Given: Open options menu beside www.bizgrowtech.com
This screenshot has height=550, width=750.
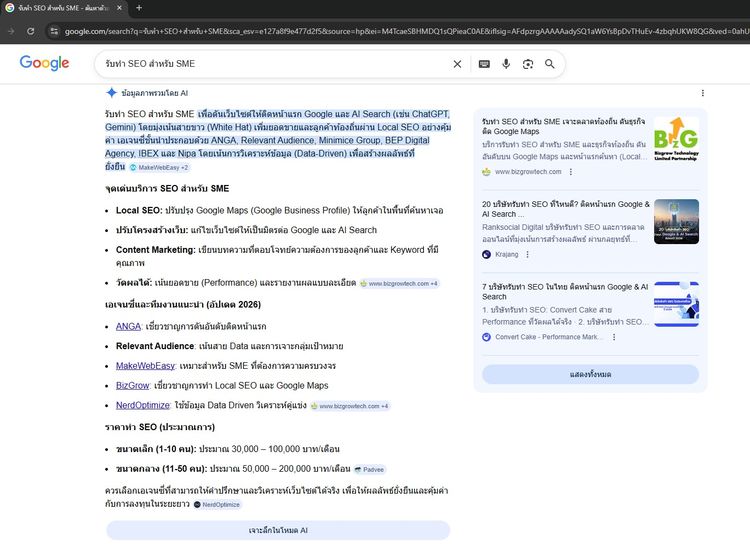Looking at the screenshot, I should tap(571, 172).
